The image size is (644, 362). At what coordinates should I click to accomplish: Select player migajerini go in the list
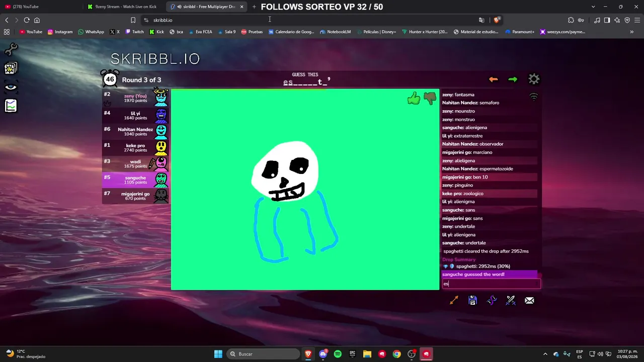point(135,196)
